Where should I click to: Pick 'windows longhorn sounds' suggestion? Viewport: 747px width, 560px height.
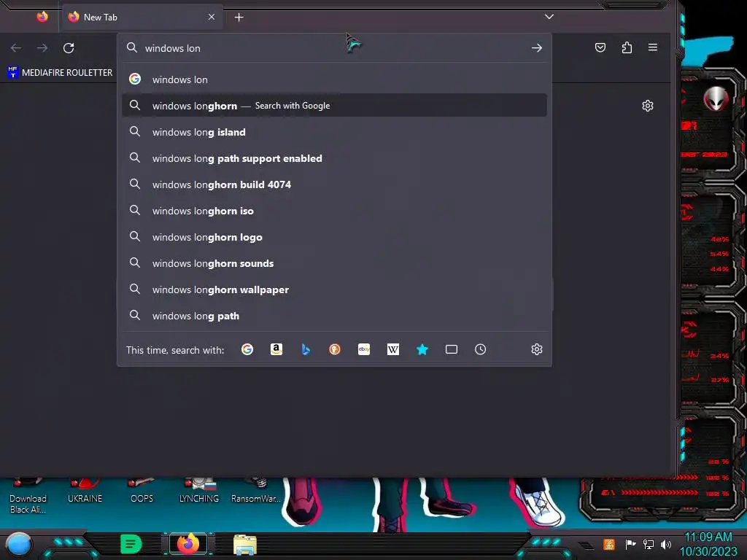(x=334, y=262)
